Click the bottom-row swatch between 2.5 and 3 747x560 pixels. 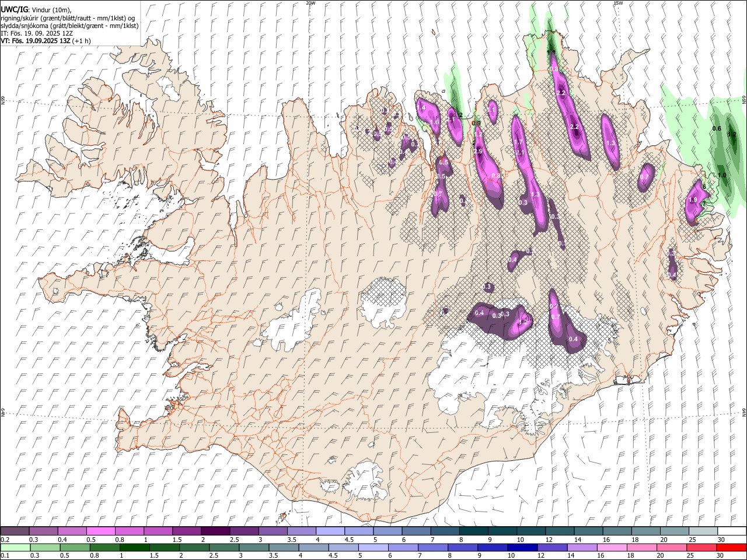(x=224, y=547)
